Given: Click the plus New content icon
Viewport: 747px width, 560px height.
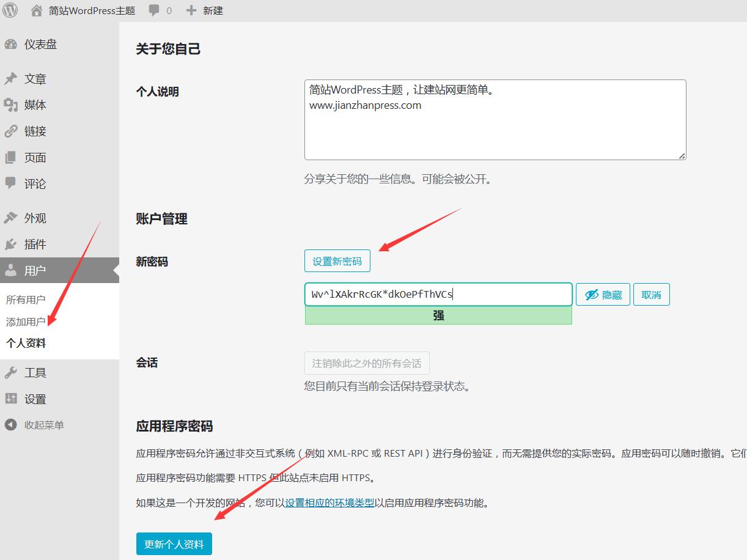Looking at the screenshot, I should (x=191, y=10).
